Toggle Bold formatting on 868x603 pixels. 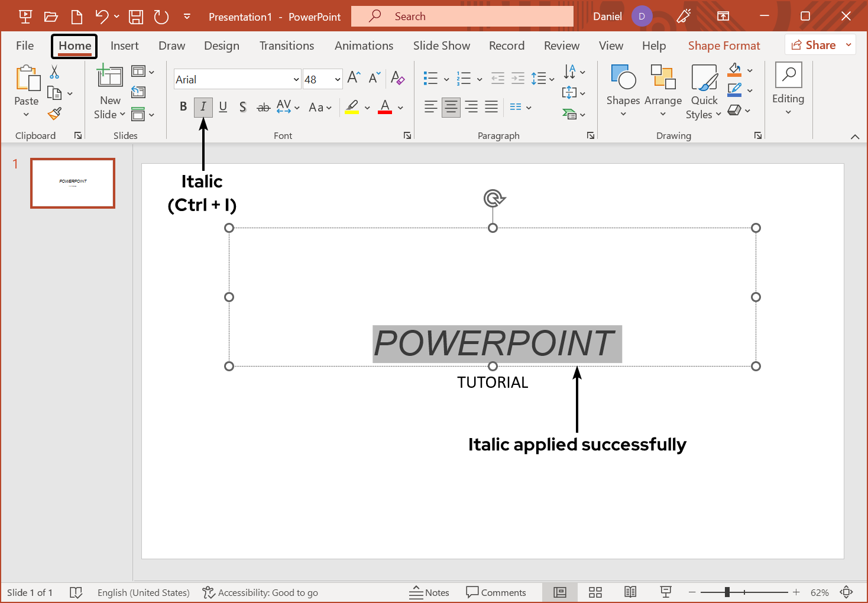(x=183, y=107)
